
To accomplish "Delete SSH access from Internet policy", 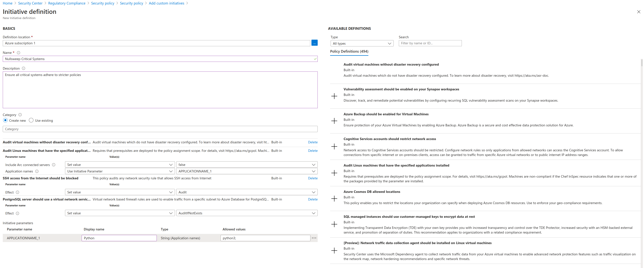I will (x=312, y=178).
